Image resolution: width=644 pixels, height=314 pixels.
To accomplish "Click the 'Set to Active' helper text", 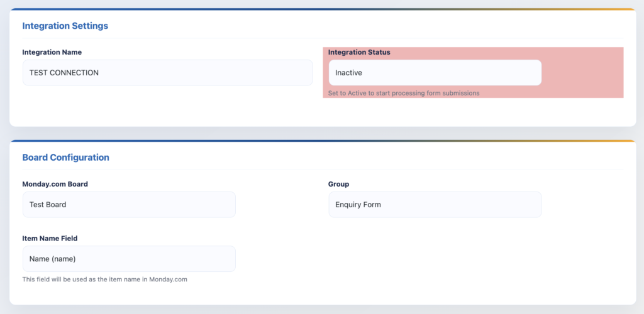I will coord(404,93).
